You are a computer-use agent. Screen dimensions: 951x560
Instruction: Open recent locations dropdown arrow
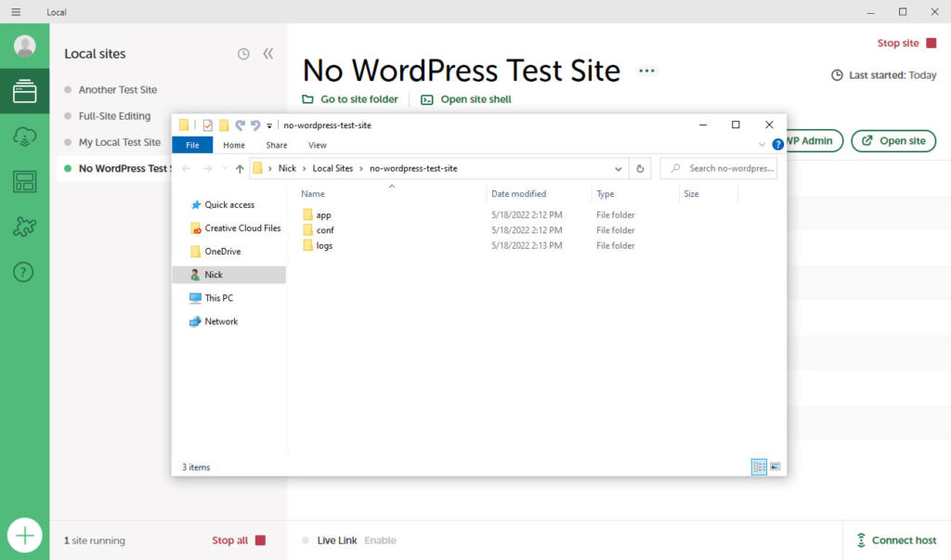[x=225, y=169]
